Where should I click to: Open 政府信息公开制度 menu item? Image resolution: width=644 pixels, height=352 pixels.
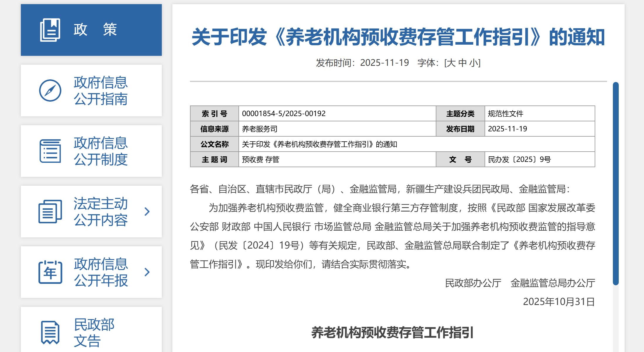click(91, 151)
